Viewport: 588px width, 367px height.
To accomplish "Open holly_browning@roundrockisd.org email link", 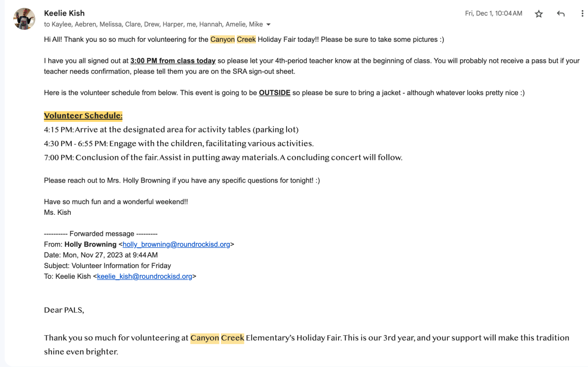I will (176, 244).
